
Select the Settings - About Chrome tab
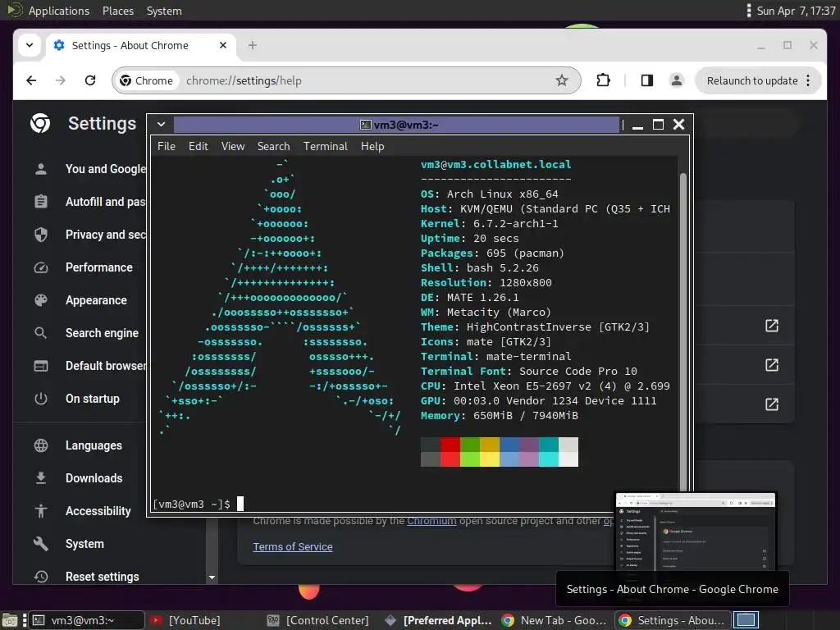[141, 46]
